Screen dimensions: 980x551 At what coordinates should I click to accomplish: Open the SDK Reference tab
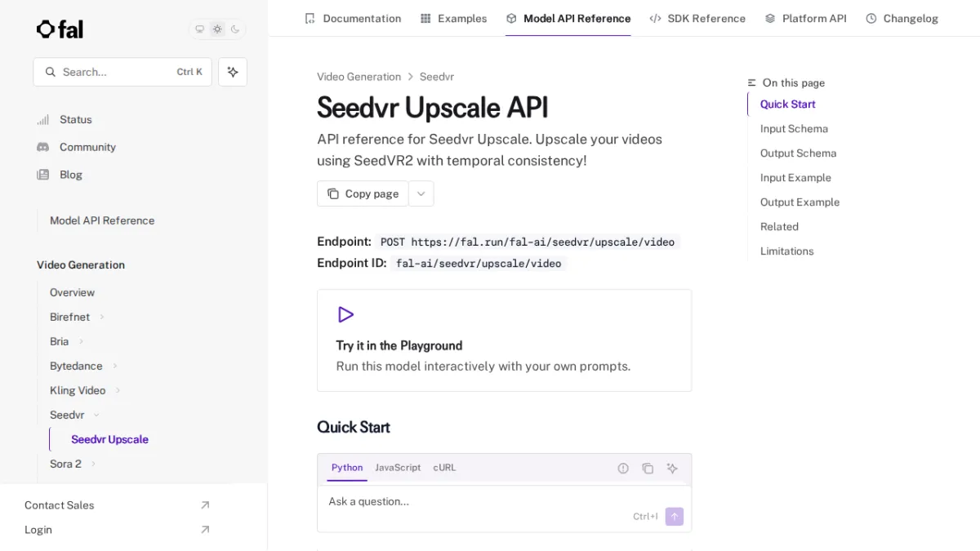tap(697, 18)
